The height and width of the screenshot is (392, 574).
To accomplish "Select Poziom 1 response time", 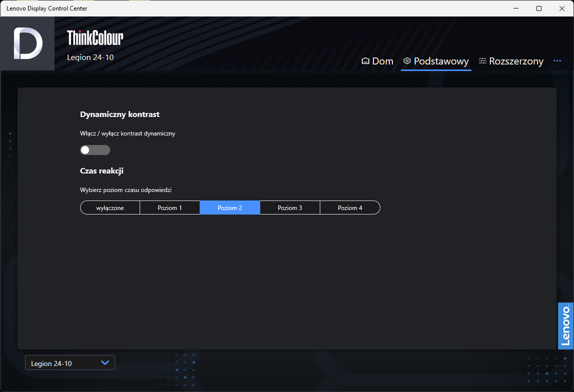I will click(x=170, y=207).
